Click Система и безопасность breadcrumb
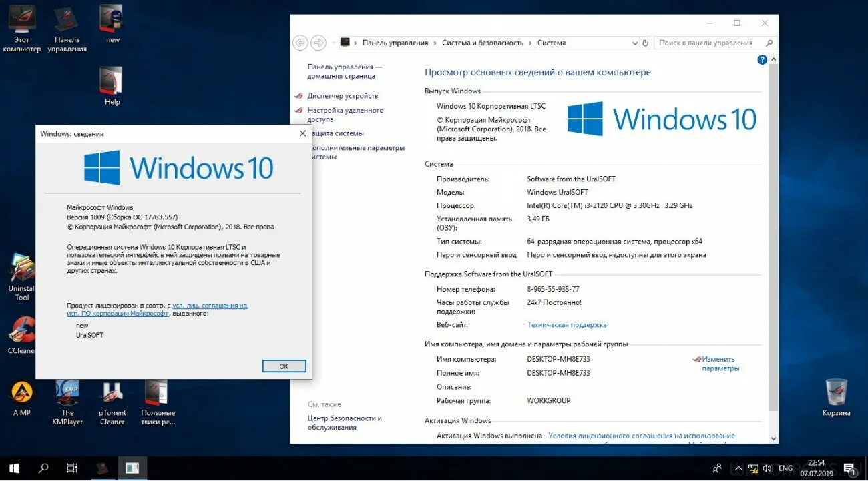Viewport: 868px width, 481px height. coord(483,43)
